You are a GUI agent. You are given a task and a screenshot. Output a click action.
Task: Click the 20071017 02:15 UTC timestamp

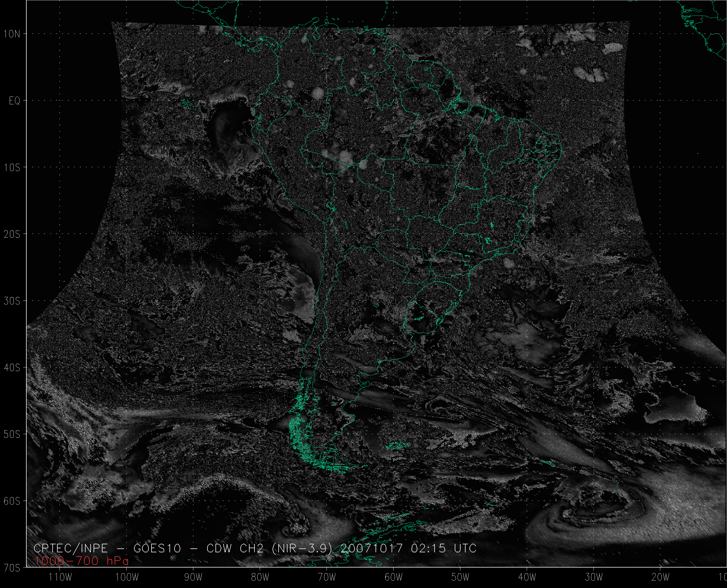408,548
